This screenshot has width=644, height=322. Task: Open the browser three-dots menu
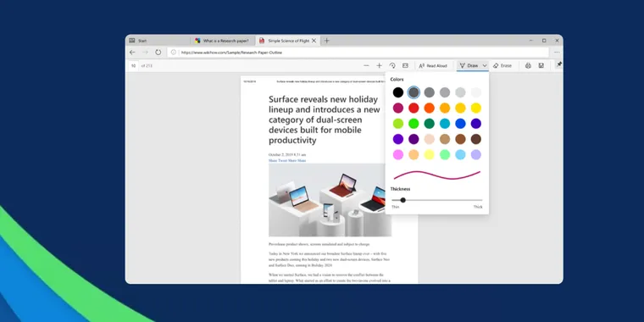(557, 53)
